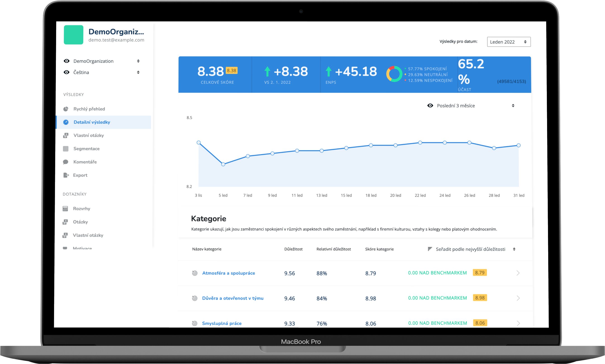
Task: Click the pie chart icon for Rychlý přehled
Action: point(66,109)
